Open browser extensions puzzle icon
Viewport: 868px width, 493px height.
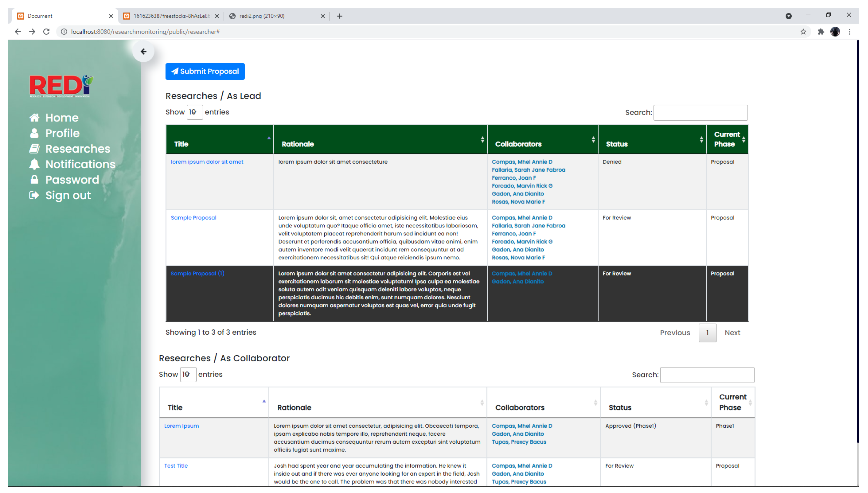click(820, 31)
